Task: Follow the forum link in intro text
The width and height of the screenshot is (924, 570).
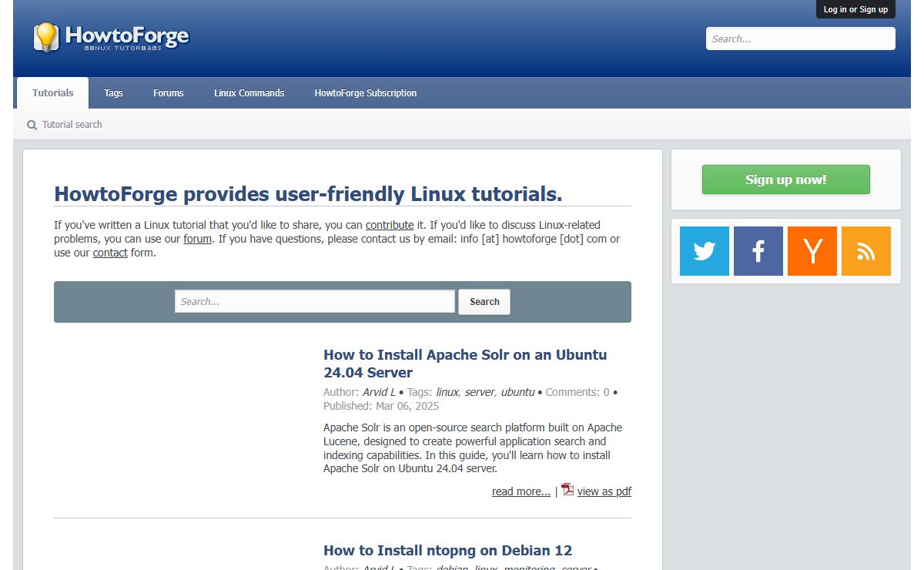Action: (x=198, y=239)
